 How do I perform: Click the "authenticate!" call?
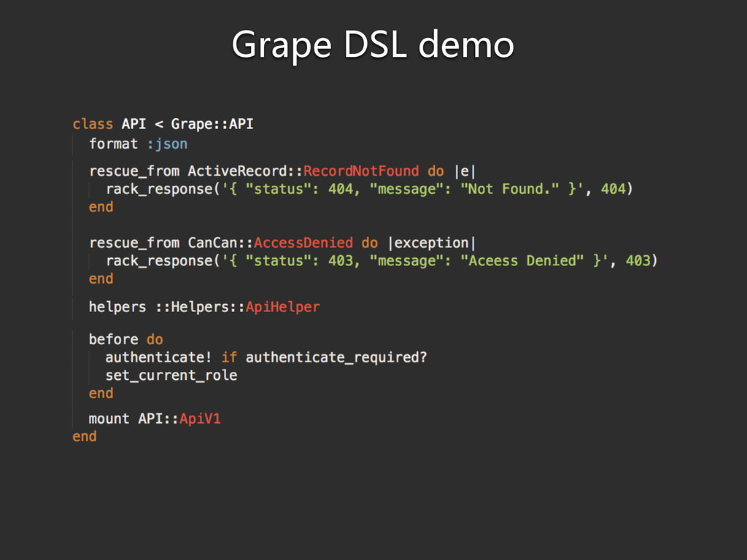point(158,357)
